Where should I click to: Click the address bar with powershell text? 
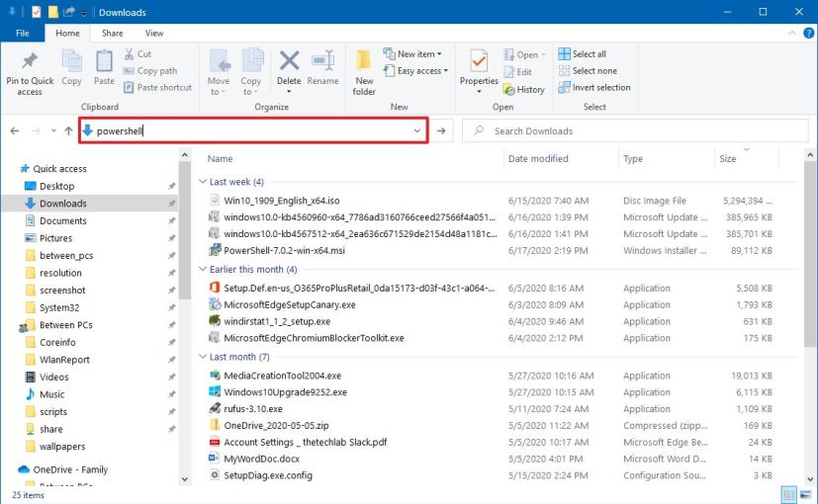[253, 130]
